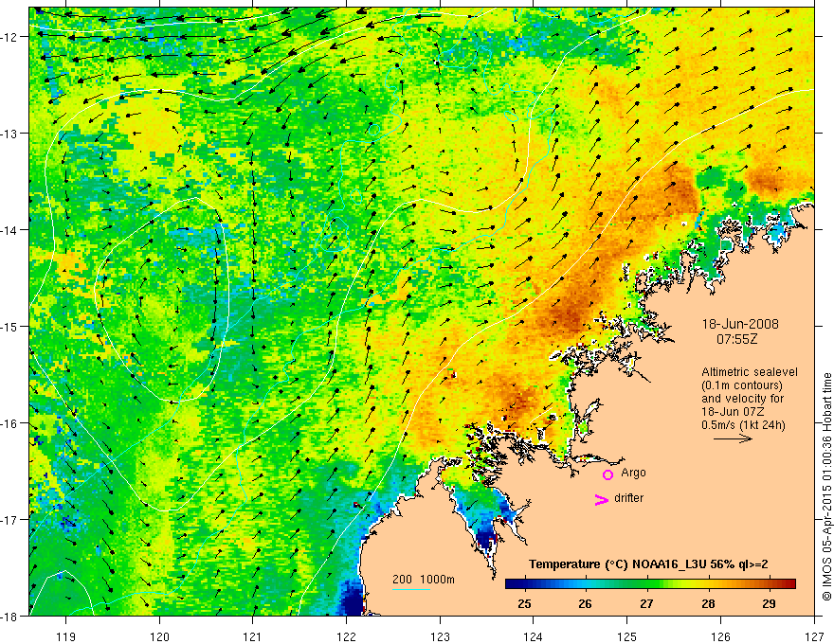834x644 pixels.
Task: Click the 'and velocity for' caption line
Action: (x=742, y=399)
